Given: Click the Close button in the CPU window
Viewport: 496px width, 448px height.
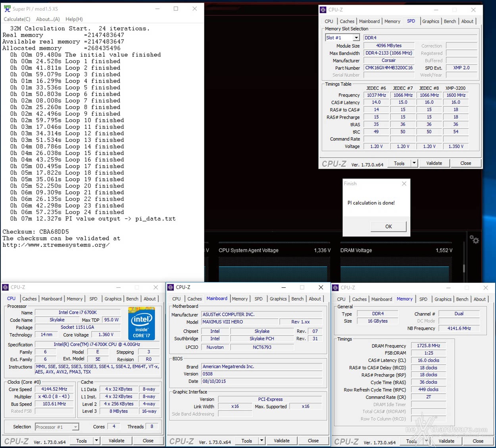Looking at the screenshot, I should tap(148, 441).
